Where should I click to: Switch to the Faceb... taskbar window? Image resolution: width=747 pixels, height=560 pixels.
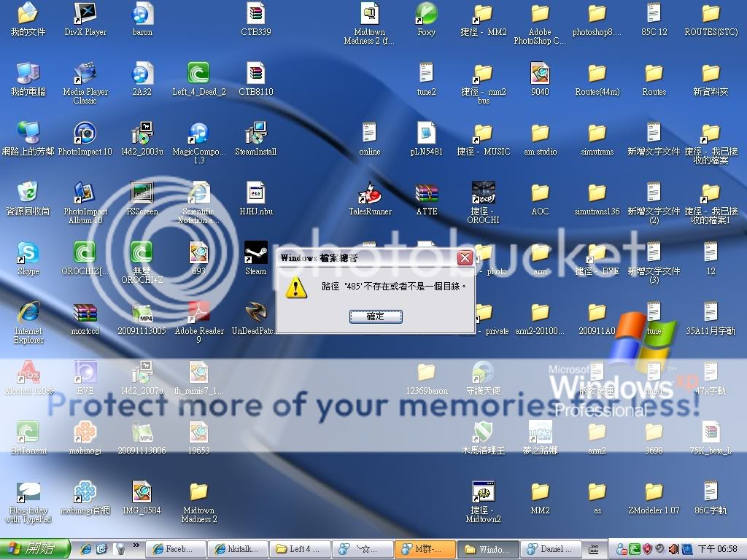175,548
